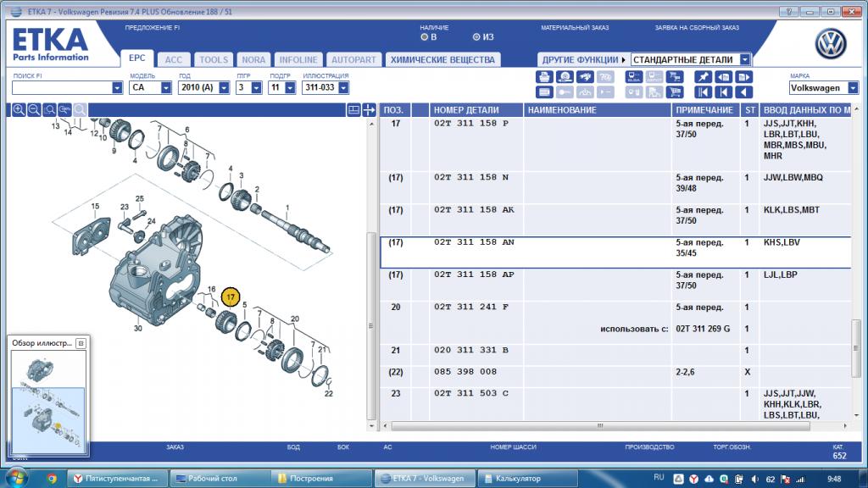Viewport: 868px width, 488px height.
Task: Click the Примечание column header
Action: click(x=705, y=110)
